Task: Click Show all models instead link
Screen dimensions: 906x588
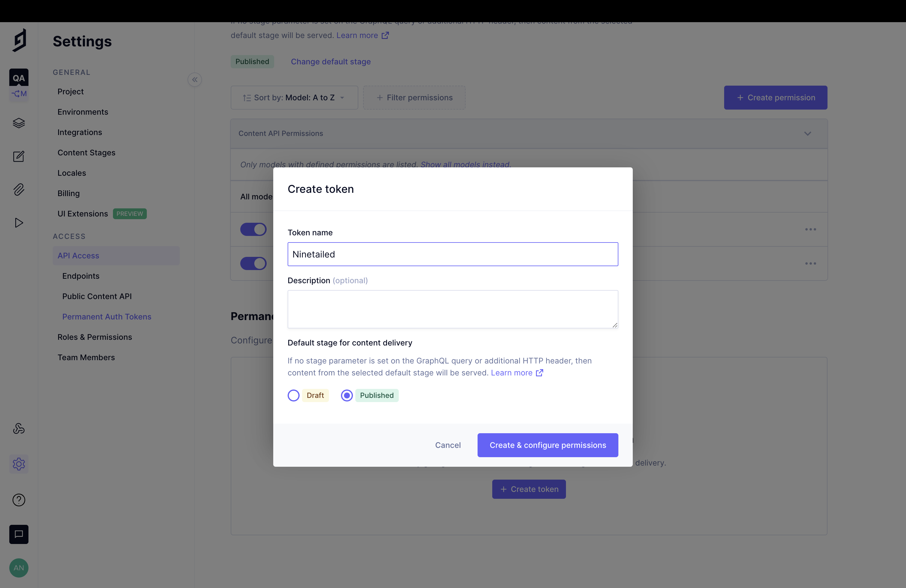Action: [466, 165]
